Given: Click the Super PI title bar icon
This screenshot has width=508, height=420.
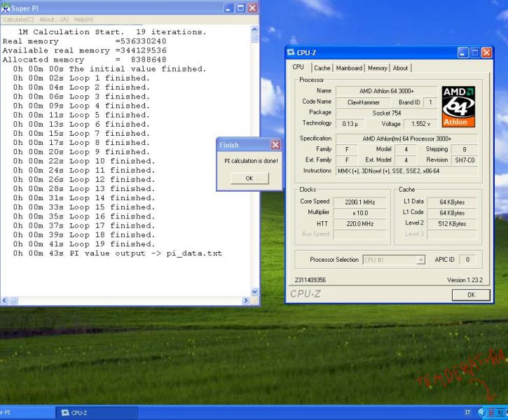Looking at the screenshot, I should click(x=6, y=8).
